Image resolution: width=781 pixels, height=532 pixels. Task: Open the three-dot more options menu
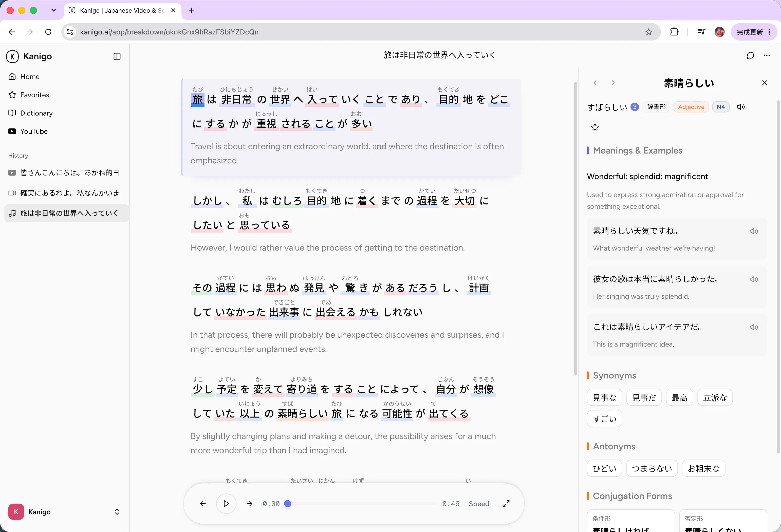coord(767,55)
